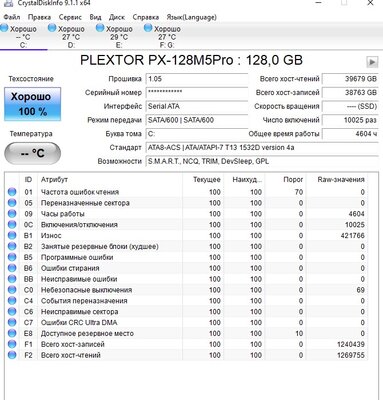Image resolution: width=383 pixels, height=400 pixels.
Task: Open the Сервис menu
Action: tap(70, 17)
